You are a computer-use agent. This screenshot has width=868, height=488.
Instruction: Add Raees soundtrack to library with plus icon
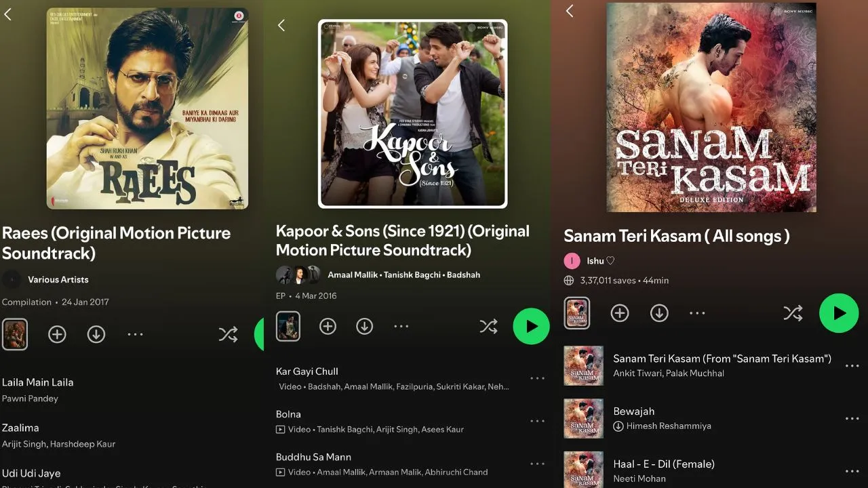pos(57,334)
